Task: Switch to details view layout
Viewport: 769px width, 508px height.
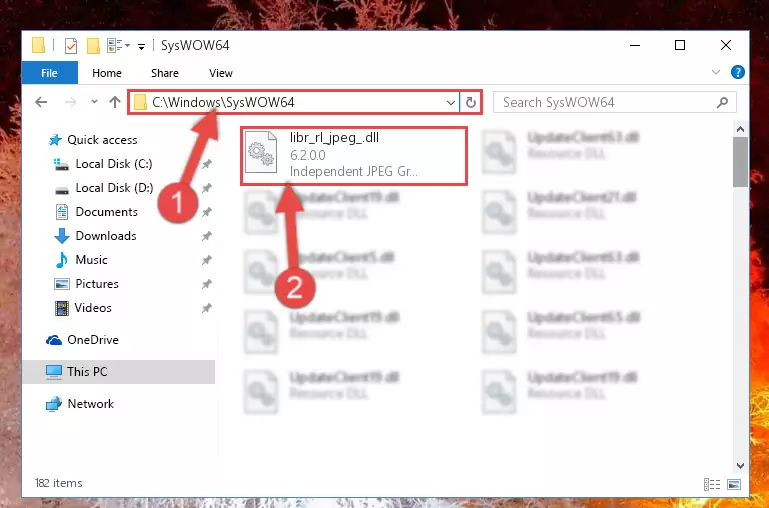Action: [712, 484]
